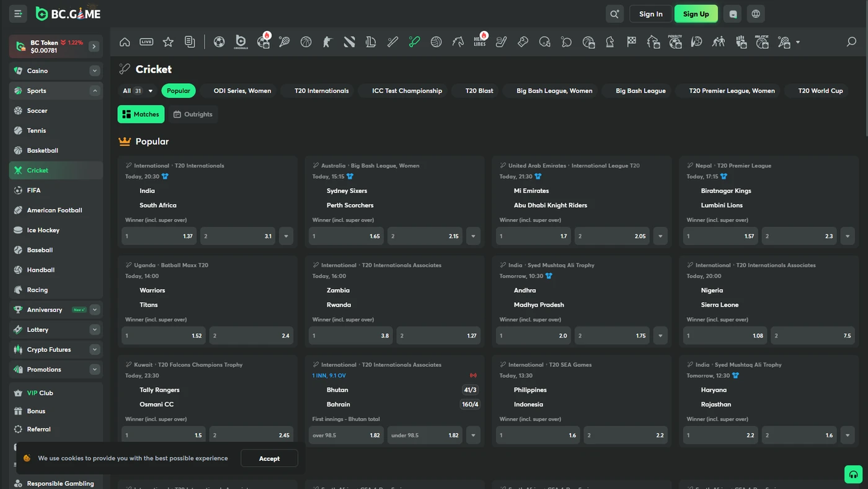Image resolution: width=868 pixels, height=489 pixels.
Task: Open the LIVE matches icon
Action: (146, 42)
